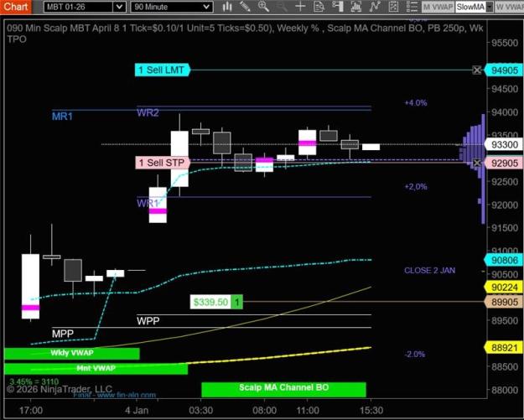Select the 1 Sell STP order flag
The width and height of the screenshot is (524, 420).
(163, 163)
